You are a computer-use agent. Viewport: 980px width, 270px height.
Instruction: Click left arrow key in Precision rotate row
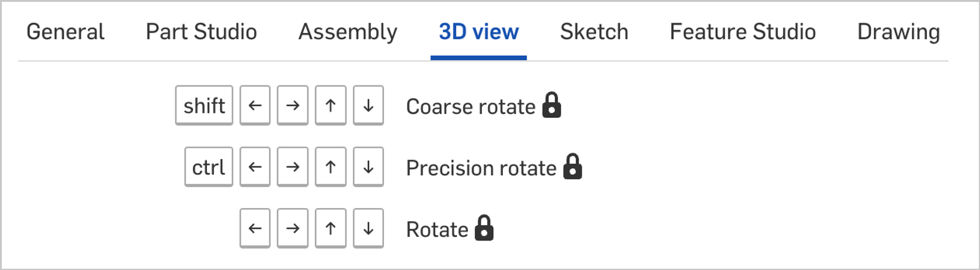pyautogui.click(x=255, y=167)
